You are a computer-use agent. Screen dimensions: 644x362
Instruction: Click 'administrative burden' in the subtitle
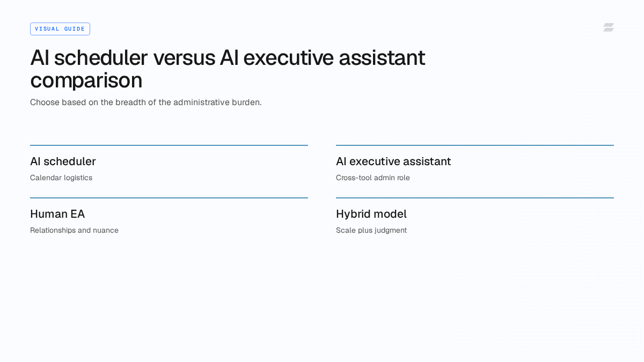[x=217, y=102]
